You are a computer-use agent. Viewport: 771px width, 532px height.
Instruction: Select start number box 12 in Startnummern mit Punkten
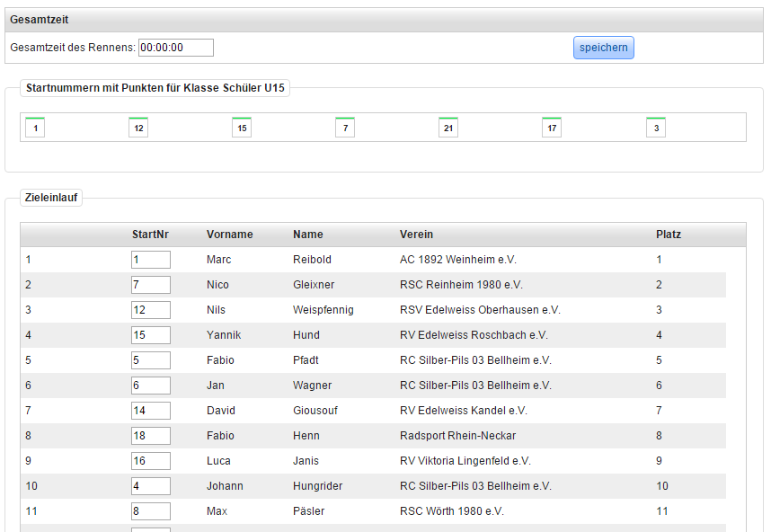138,128
